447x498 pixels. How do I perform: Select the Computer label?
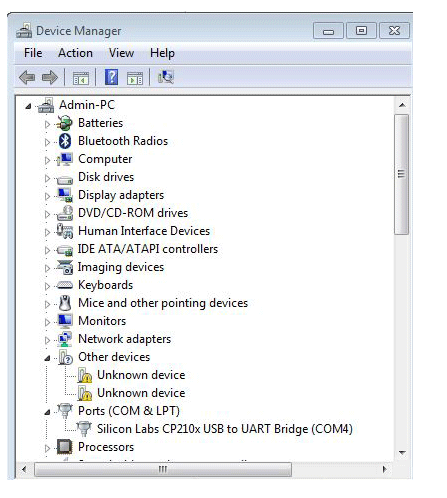point(105,159)
